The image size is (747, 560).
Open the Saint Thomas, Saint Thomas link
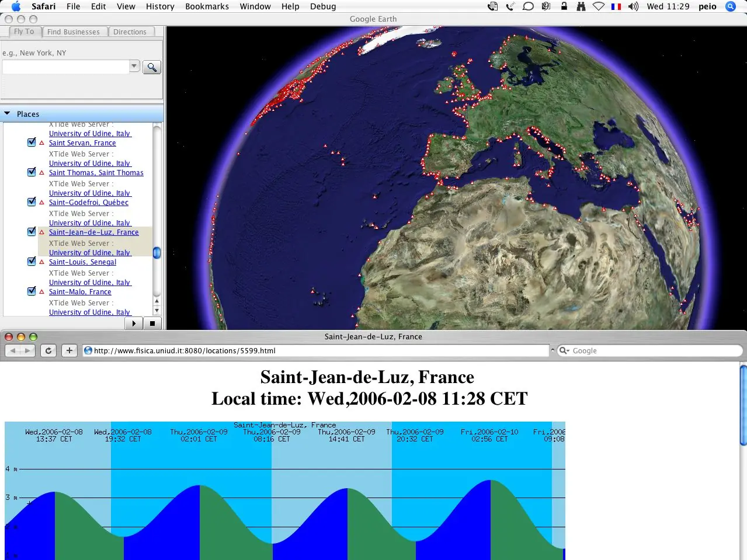pyautogui.click(x=96, y=173)
